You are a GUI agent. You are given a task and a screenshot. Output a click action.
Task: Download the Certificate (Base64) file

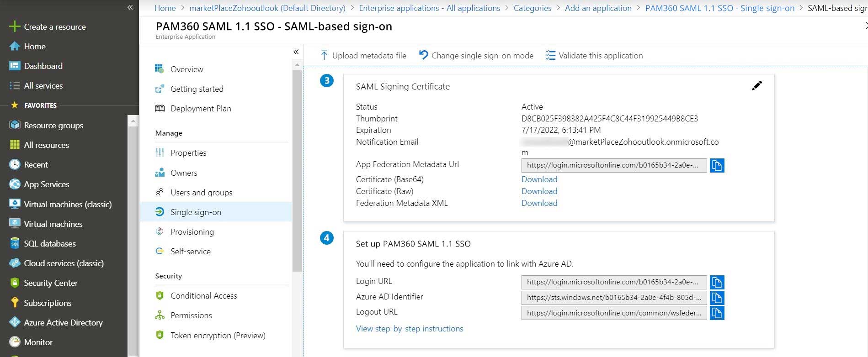539,179
